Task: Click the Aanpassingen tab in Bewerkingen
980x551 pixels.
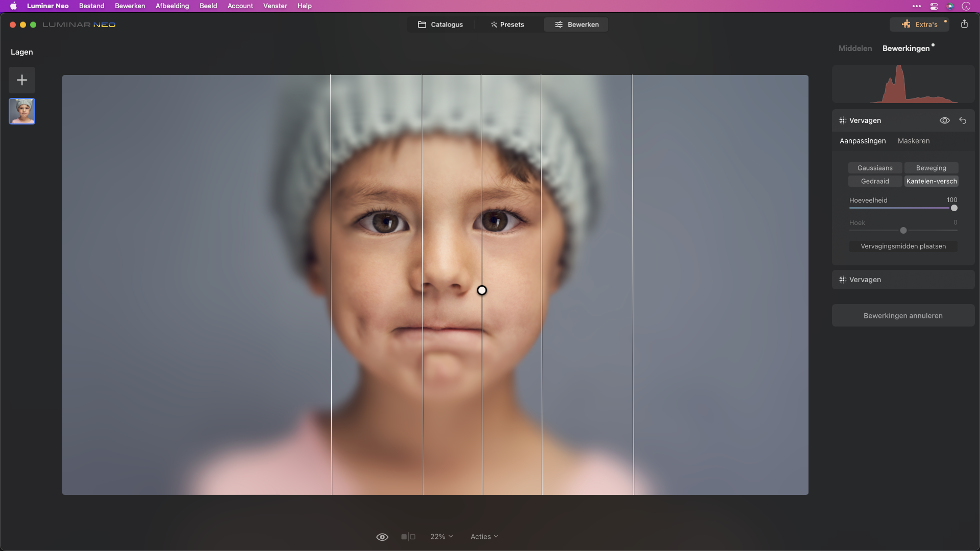Action: [x=863, y=141]
